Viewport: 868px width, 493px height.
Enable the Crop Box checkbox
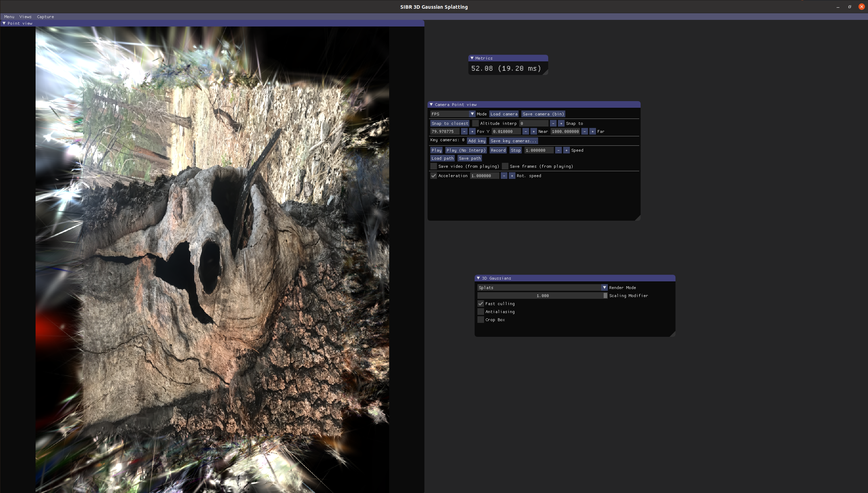pos(481,320)
